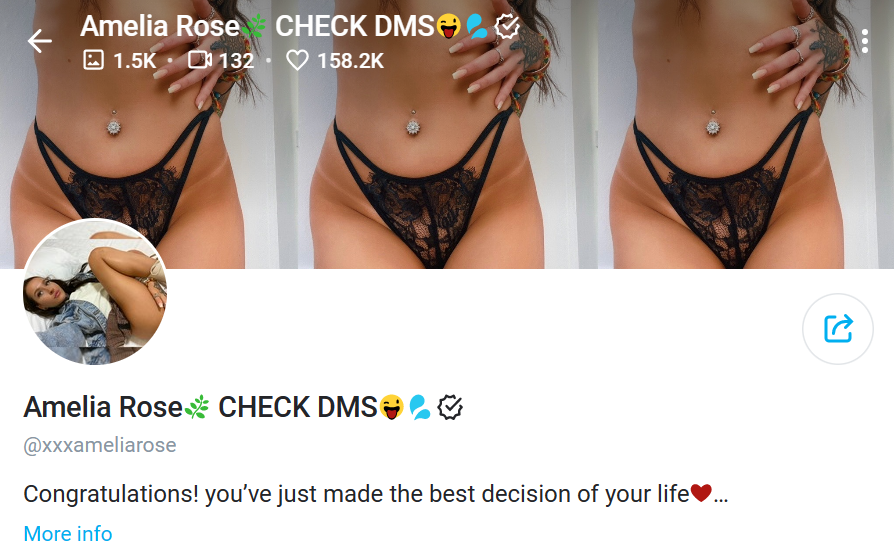Expand bio with More info link

(x=68, y=534)
